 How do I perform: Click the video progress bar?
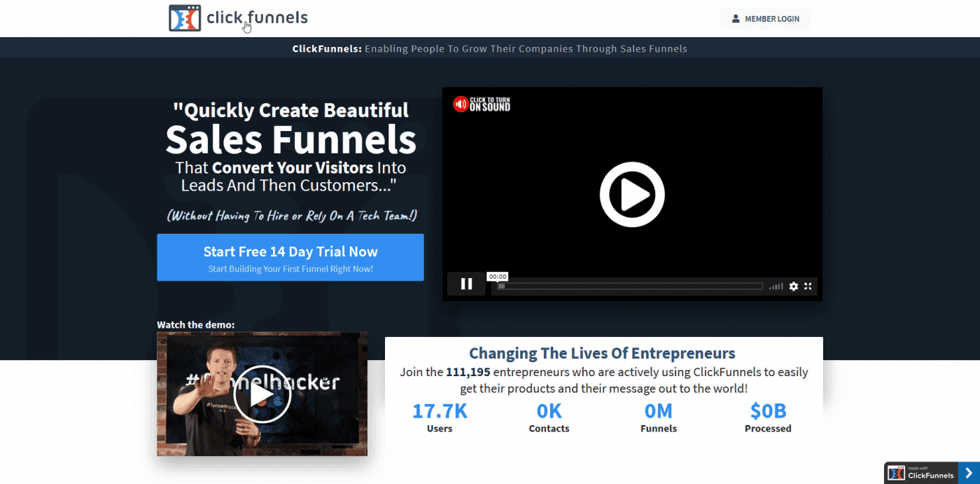(629, 286)
